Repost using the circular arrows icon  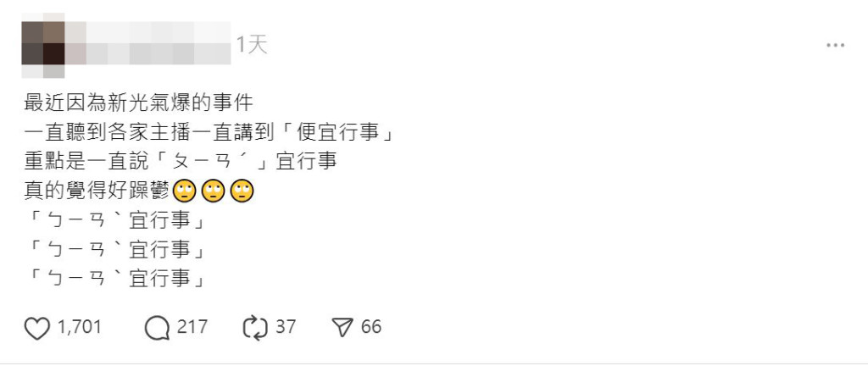coord(255,328)
